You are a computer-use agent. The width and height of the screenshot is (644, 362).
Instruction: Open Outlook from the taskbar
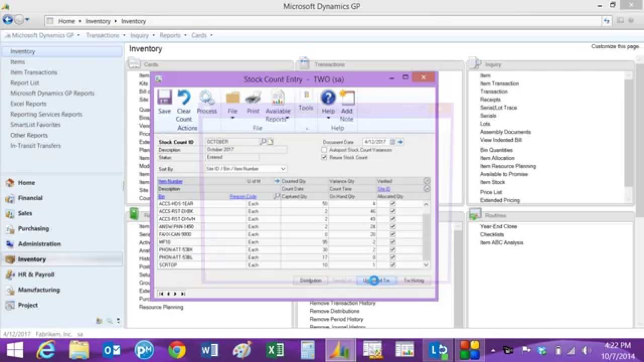pos(112,350)
